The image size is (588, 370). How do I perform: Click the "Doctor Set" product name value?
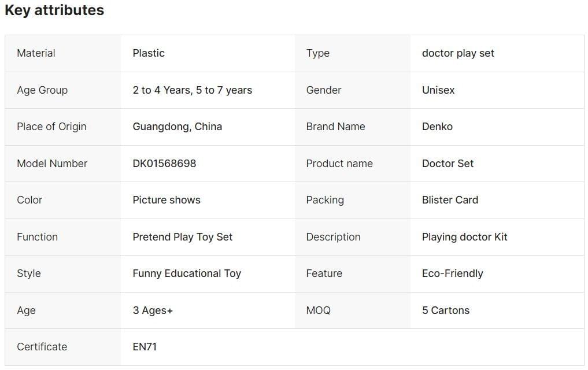pos(448,164)
